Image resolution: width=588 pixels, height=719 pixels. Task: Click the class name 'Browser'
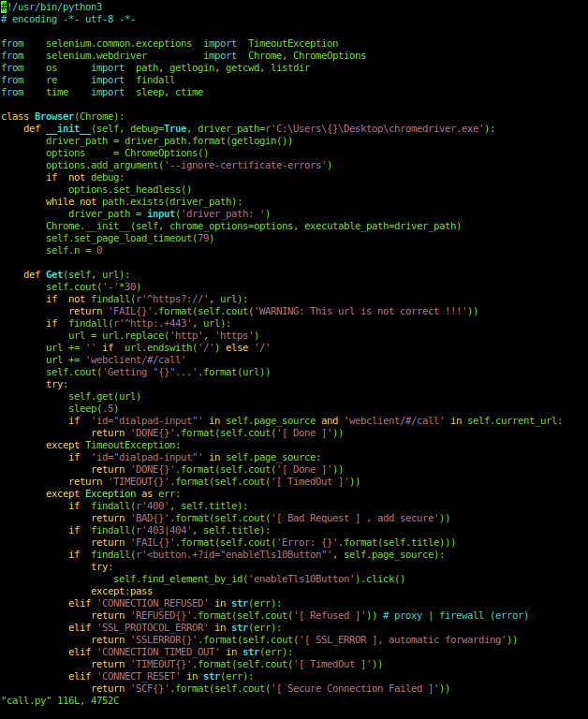tap(54, 116)
